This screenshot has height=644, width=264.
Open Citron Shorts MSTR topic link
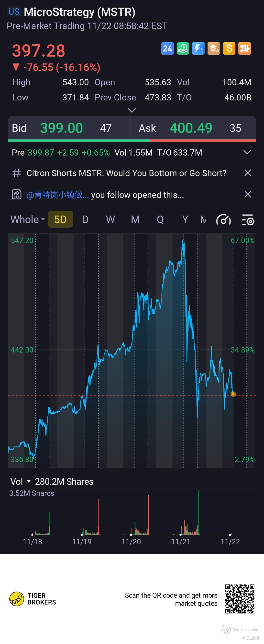coord(126,173)
